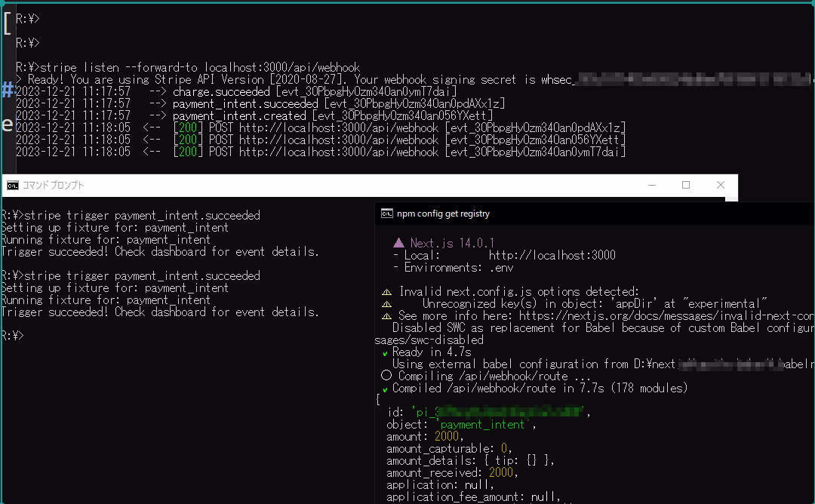
Task: Click the second Trigger succeeded! message
Action: [159, 312]
